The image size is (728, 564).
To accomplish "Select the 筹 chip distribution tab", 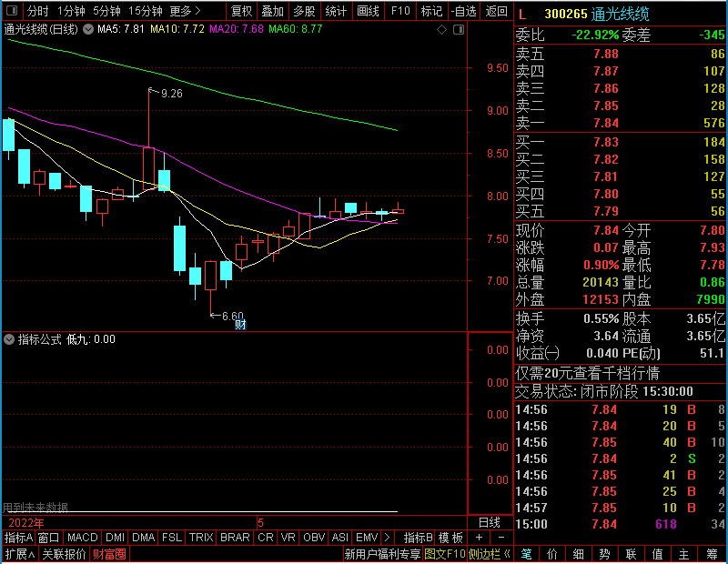I will point(712,554).
